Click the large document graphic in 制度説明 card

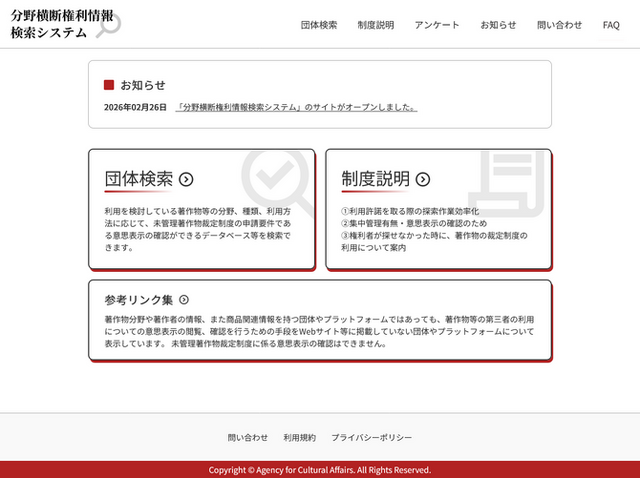[510, 178]
